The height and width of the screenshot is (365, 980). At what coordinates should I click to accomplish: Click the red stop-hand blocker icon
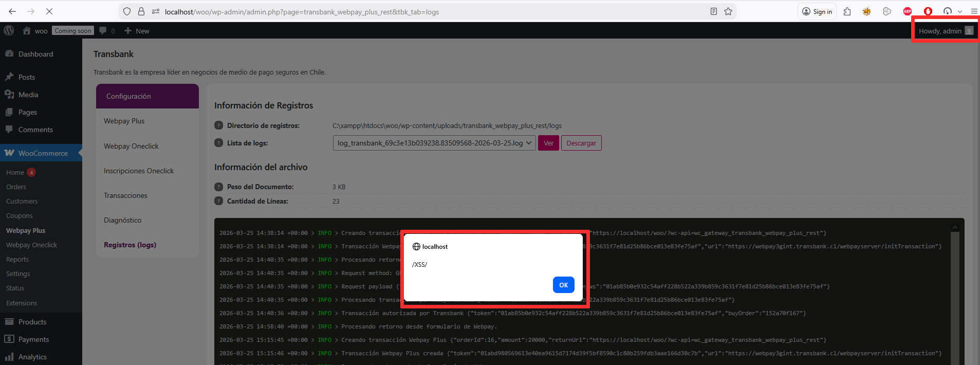click(x=928, y=11)
